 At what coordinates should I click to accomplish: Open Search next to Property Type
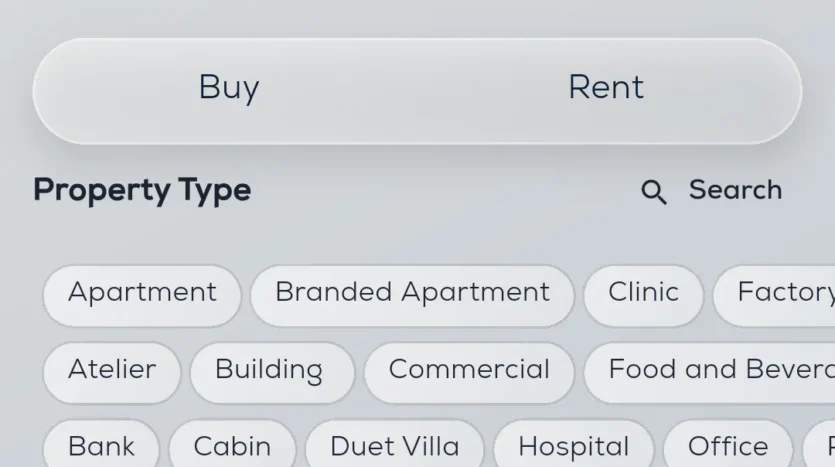tap(734, 190)
